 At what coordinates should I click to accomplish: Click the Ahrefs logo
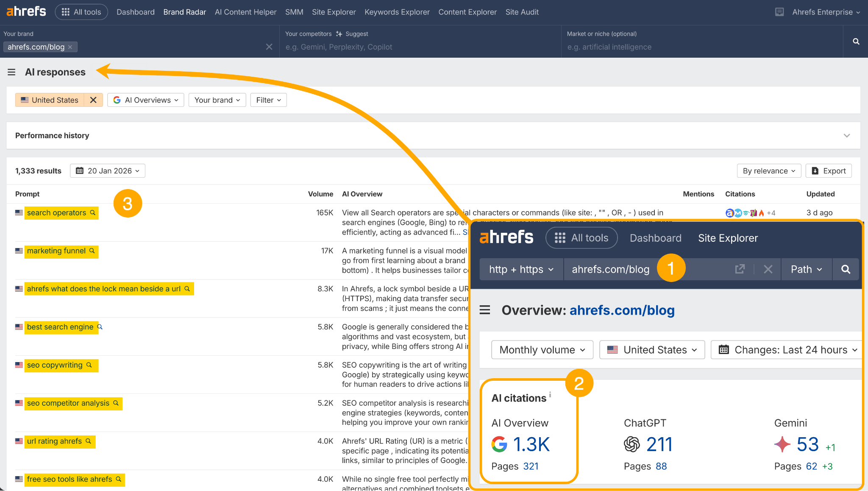[25, 11]
